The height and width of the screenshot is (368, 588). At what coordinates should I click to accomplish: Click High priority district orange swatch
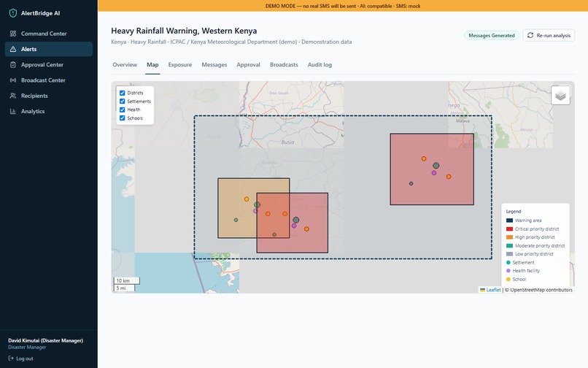coord(509,237)
